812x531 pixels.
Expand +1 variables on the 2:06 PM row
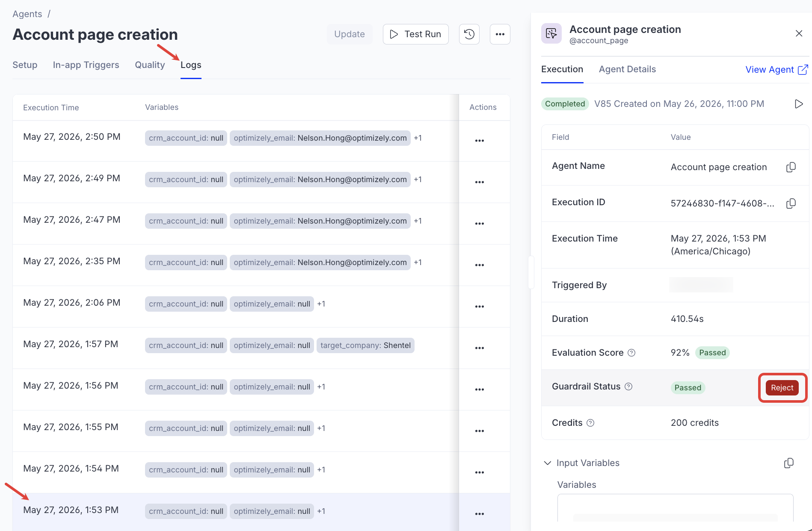point(321,304)
